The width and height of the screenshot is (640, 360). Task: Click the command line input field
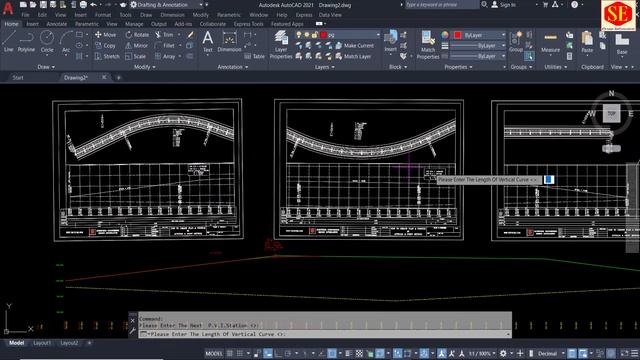click(324, 334)
